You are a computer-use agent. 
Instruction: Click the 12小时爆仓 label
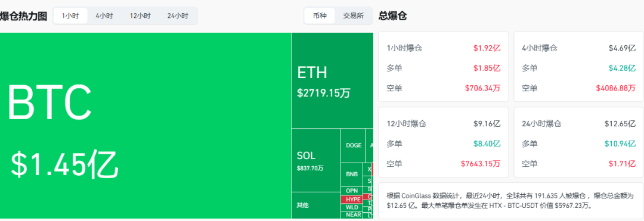tap(406, 124)
